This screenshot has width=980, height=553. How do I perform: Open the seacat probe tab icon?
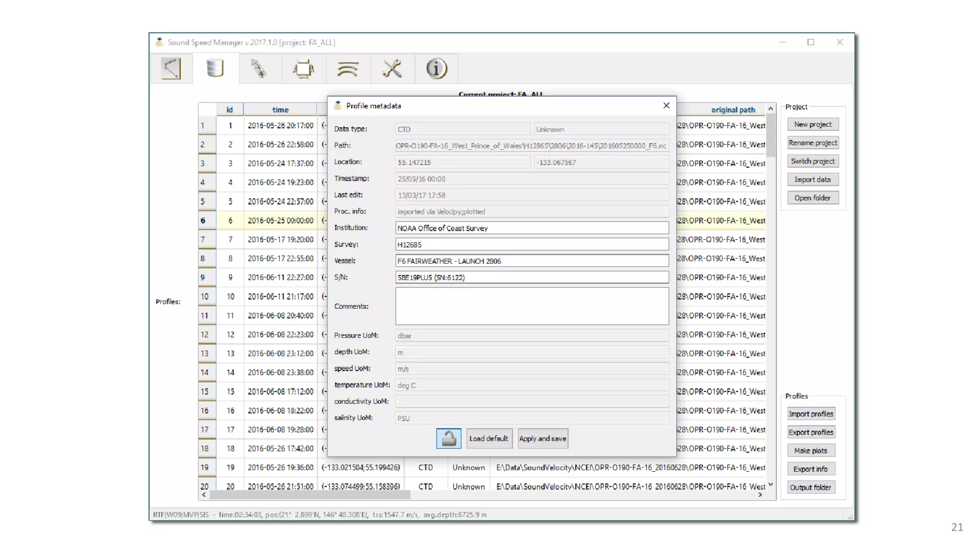pos(259,68)
